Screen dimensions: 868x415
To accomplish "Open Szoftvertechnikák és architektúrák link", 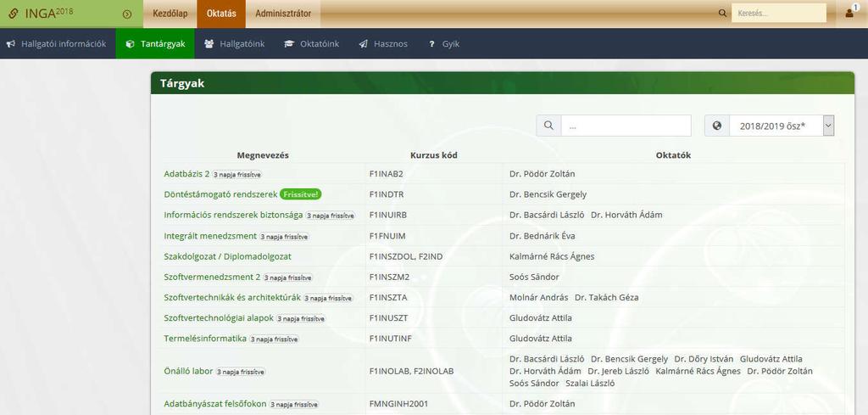I will coord(232,297).
